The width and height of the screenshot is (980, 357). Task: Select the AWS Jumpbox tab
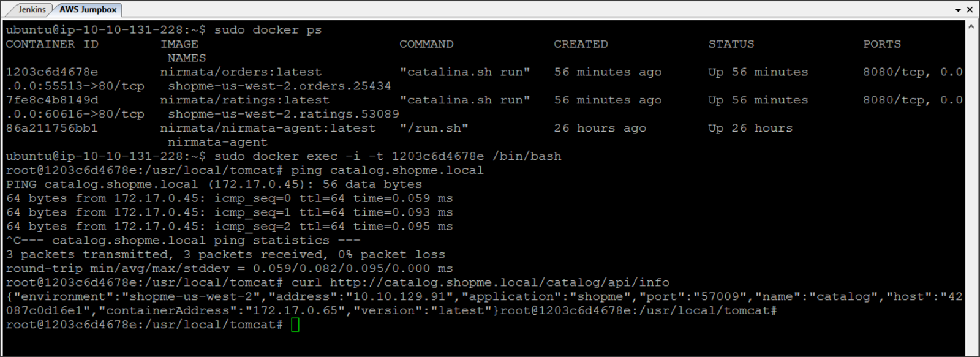87,10
